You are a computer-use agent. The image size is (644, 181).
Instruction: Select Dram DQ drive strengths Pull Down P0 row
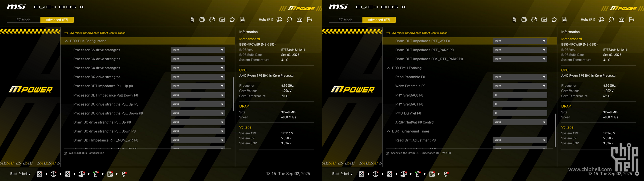148,131
